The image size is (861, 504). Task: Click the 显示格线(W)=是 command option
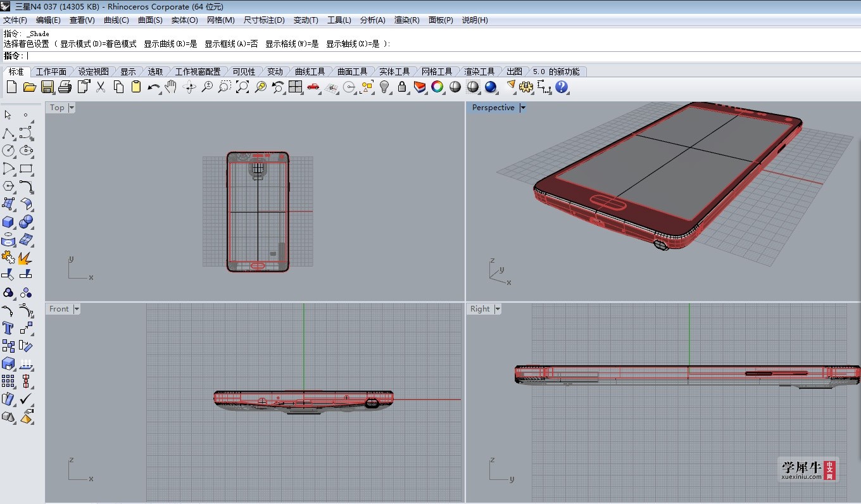292,44
